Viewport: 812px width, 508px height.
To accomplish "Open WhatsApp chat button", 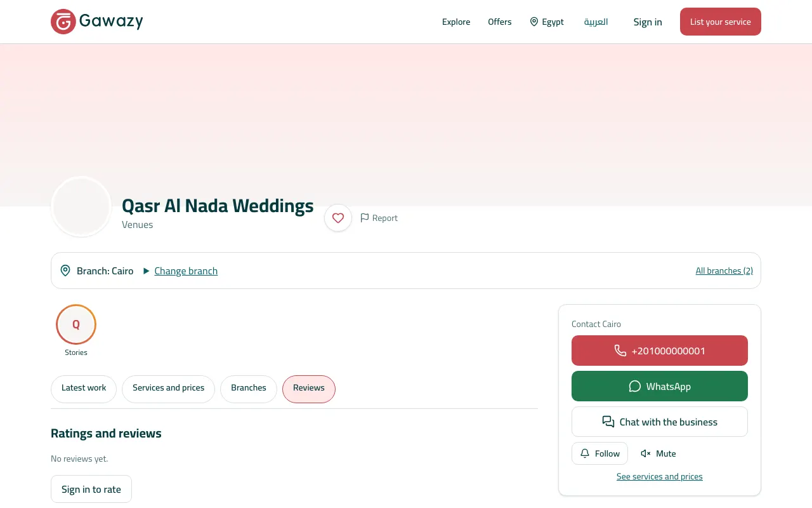I will point(660,386).
